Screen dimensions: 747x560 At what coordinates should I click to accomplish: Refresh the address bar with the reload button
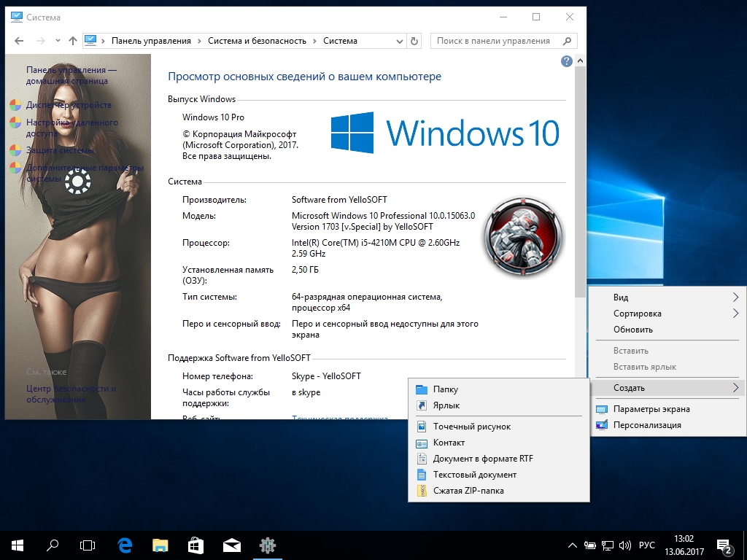pyautogui.click(x=414, y=41)
